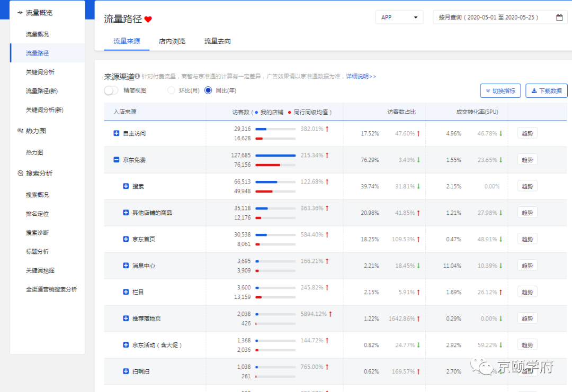
Task: Click 趋势 button for 自主访问
Action: point(527,133)
